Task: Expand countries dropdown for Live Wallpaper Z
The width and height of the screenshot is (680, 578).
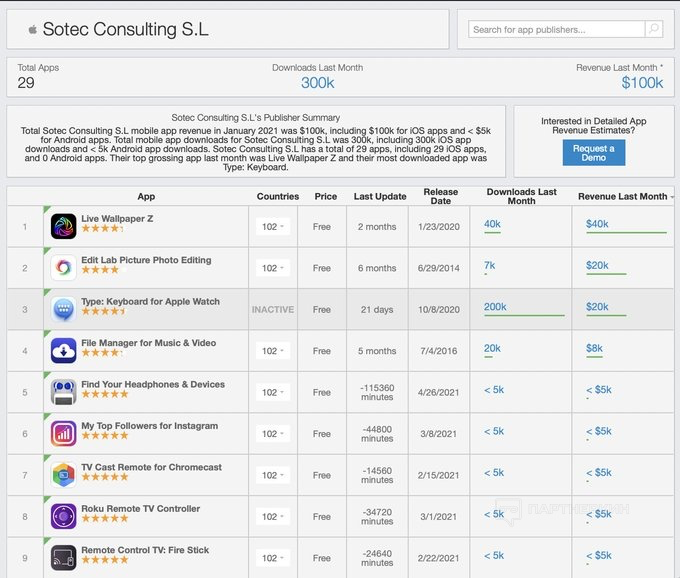Action: click(x=273, y=226)
